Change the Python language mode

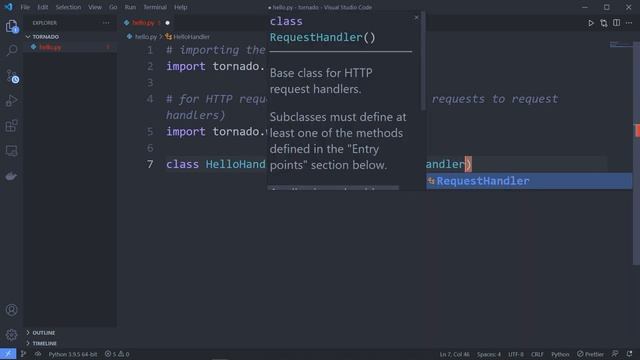pos(560,354)
